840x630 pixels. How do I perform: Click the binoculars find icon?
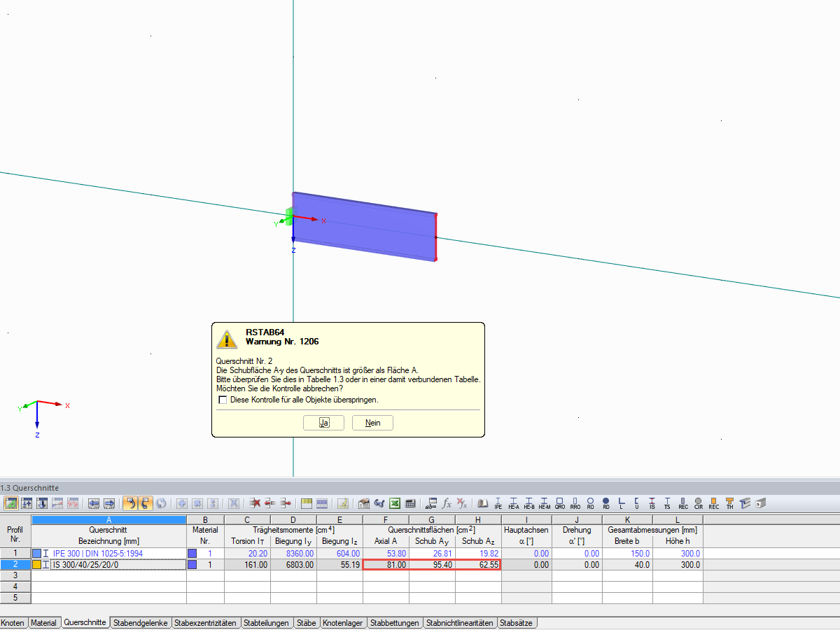(x=379, y=503)
